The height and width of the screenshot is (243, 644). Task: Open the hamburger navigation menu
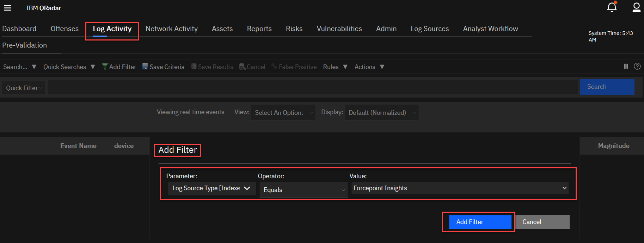(x=7, y=8)
